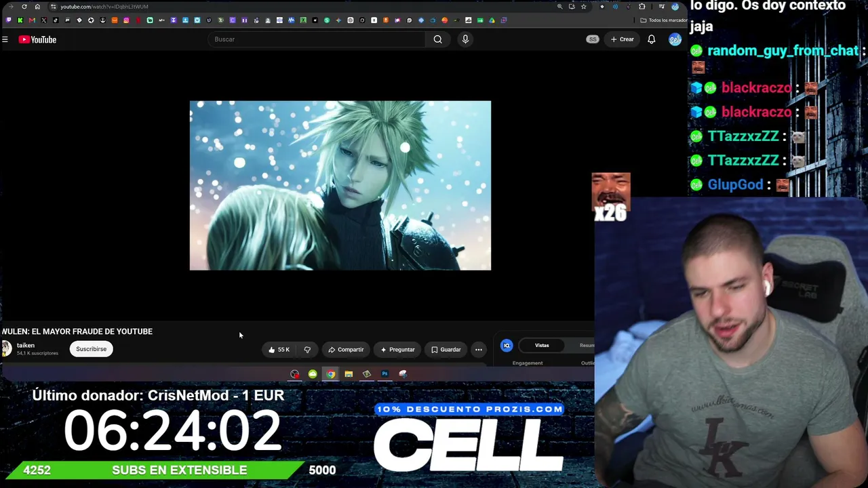
Task: Click the SS badge beside Crear
Action: pyautogui.click(x=593, y=39)
